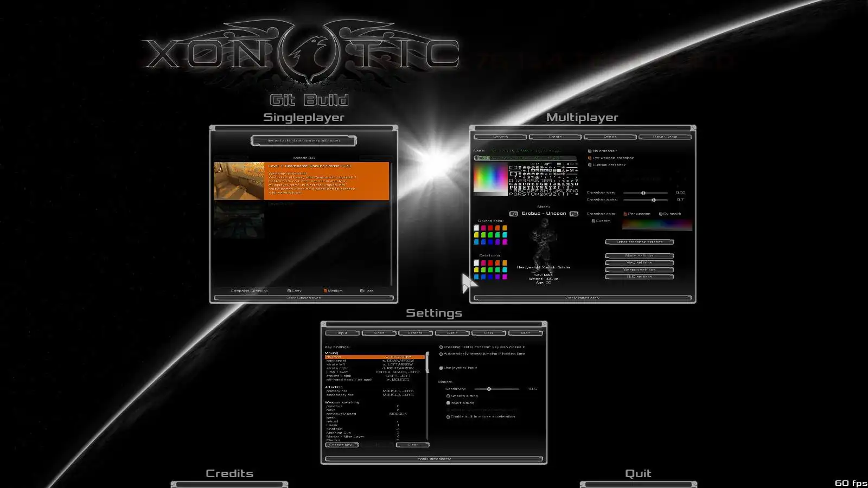Image resolution: width=868 pixels, height=488 pixels.
Task: Toggle automatically repeat jumping checkbox
Action: (x=441, y=354)
